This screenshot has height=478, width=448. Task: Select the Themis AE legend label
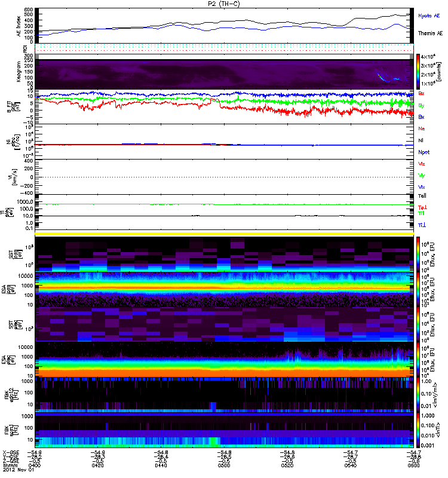(430, 33)
